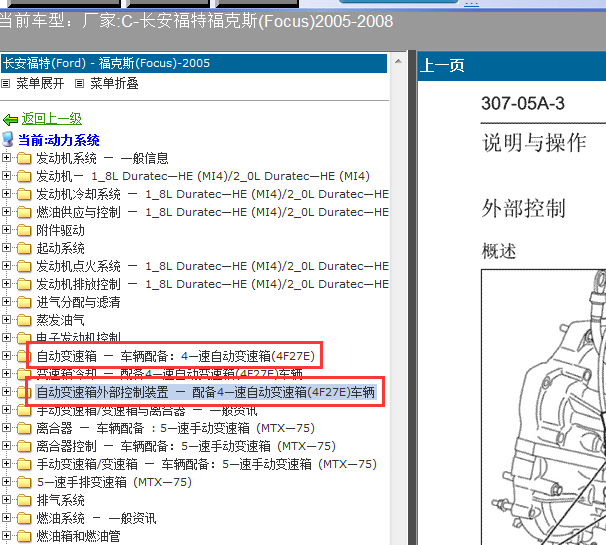Viewport: 606px width, 545px height.
Task: Open 变速箱冷却 配备4—速自动变速箱 item
Action: [x=169, y=374]
